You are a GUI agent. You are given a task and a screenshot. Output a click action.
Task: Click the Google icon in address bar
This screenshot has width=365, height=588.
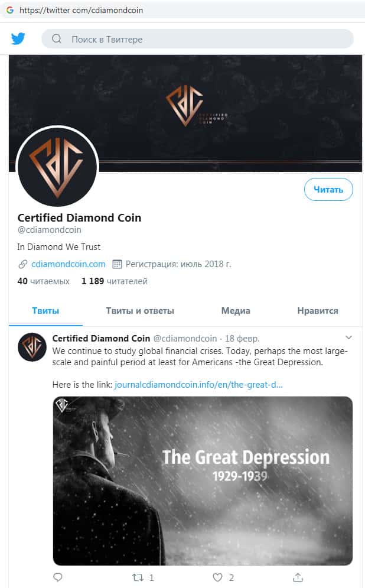tap(10, 10)
